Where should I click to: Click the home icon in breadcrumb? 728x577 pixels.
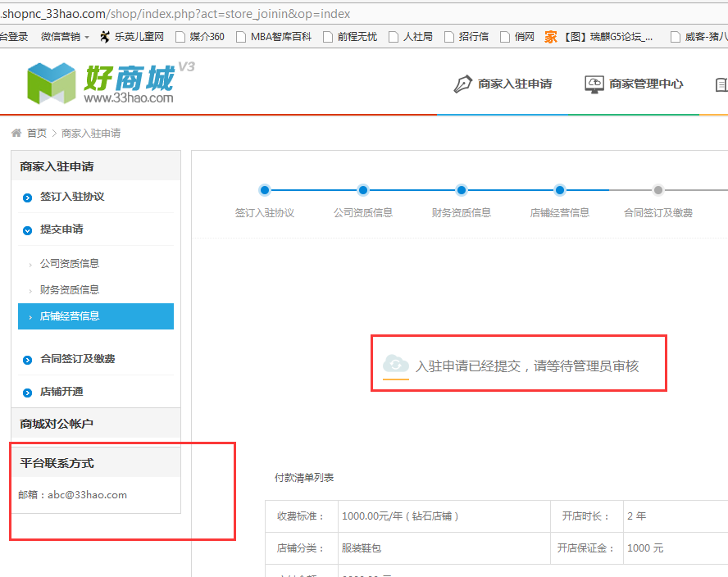pyautogui.click(x=16, y=134)
